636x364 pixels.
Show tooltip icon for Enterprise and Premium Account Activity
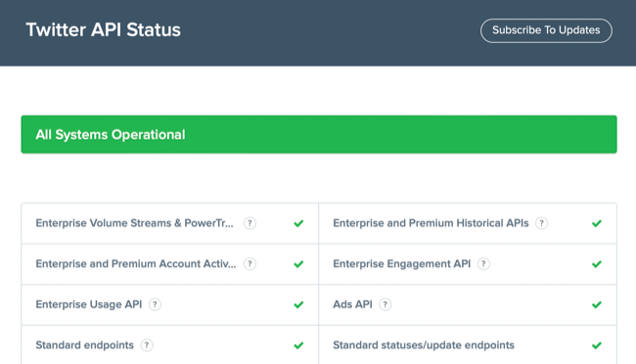pos(250,264)
